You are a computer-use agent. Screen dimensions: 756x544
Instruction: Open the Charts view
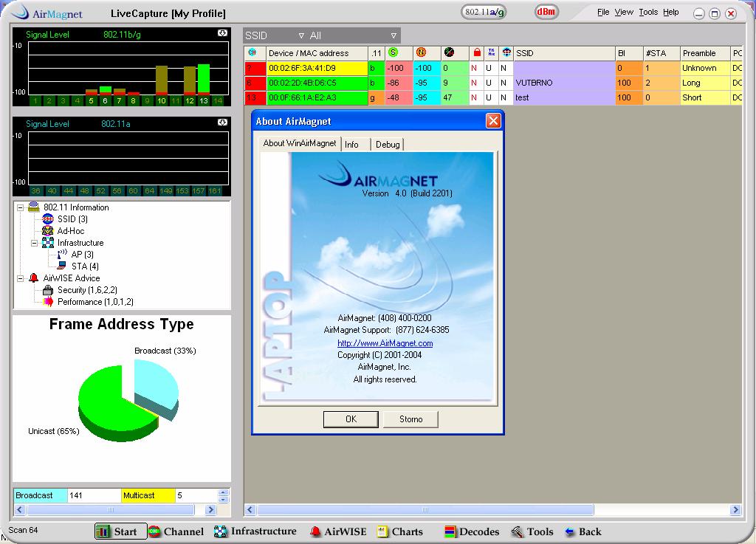[x=399, y=531]
